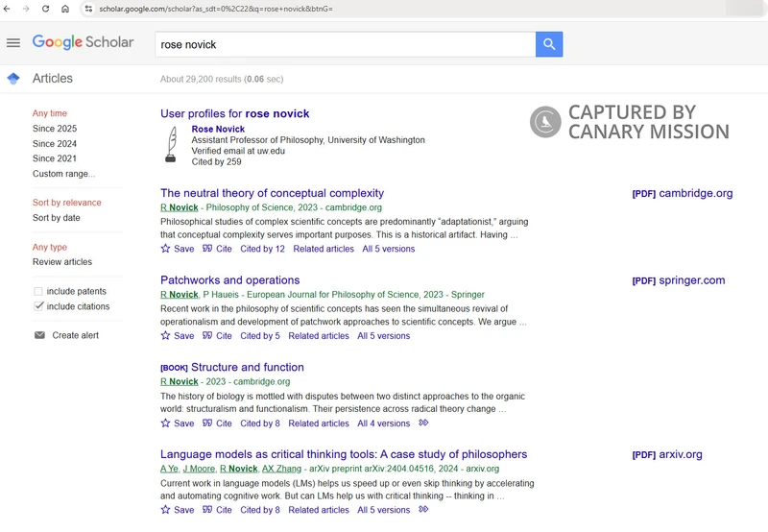This screenshot has width=768, height=532.
Task: Open the Rose Novick profile name link
Action: pyautogui.click(x=218, y=129)
